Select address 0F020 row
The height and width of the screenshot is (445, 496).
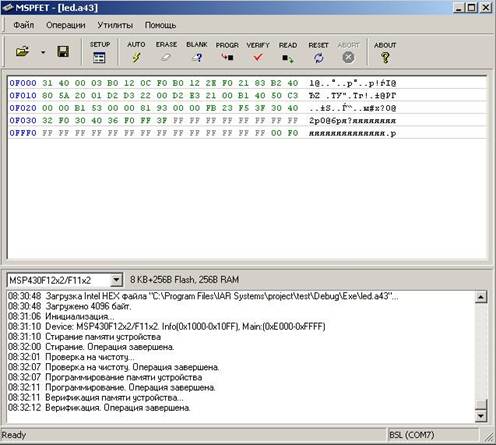pyautogui.click(x=23, y=108)
